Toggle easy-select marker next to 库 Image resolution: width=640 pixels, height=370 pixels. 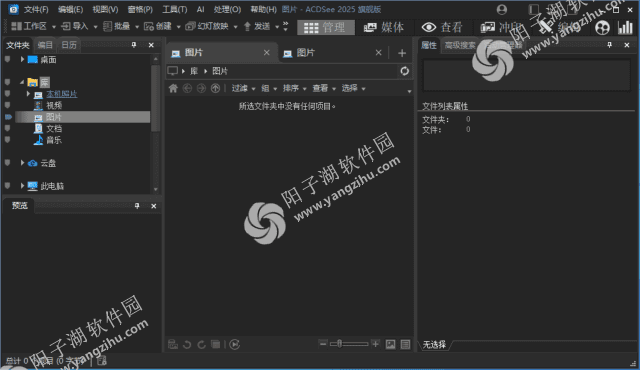(7, 82)
